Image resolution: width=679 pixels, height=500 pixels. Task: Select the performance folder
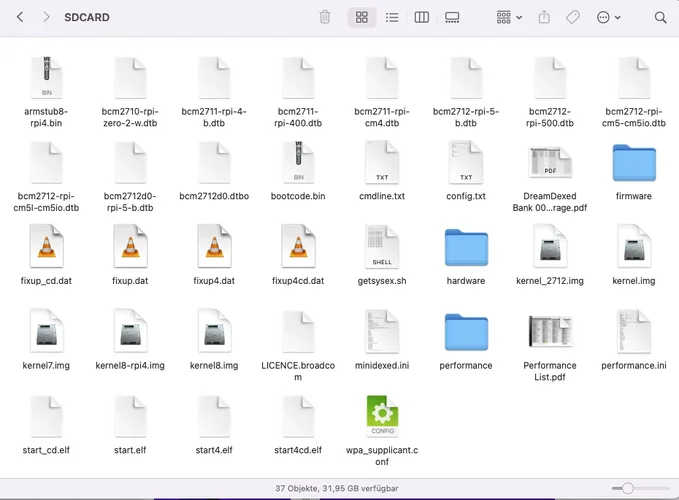tap(466, 332)
